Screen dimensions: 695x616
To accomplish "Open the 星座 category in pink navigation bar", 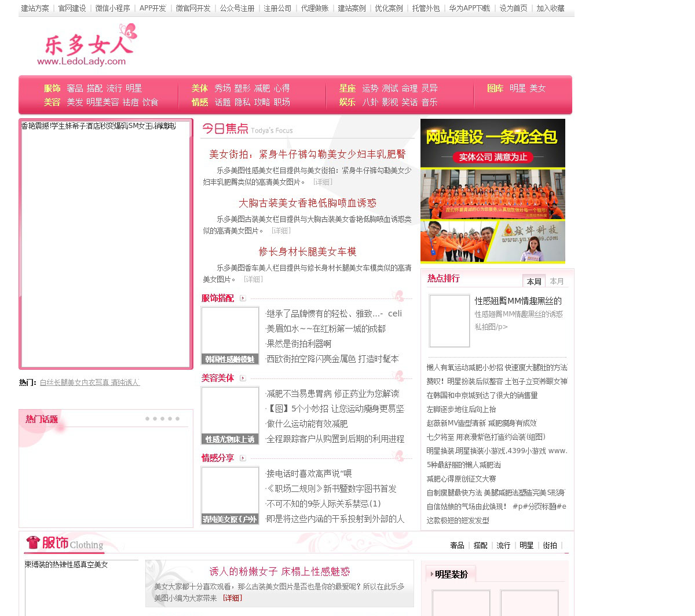I will 348,88.
